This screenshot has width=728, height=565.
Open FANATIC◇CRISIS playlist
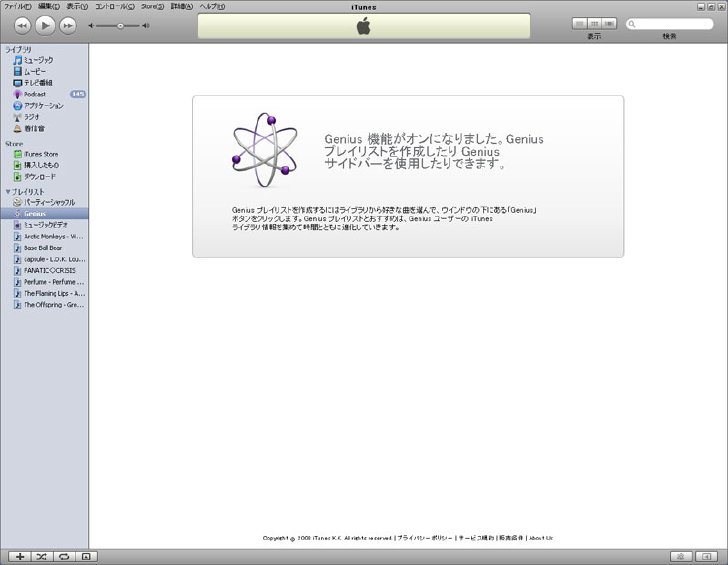click(x=45, y=270)
